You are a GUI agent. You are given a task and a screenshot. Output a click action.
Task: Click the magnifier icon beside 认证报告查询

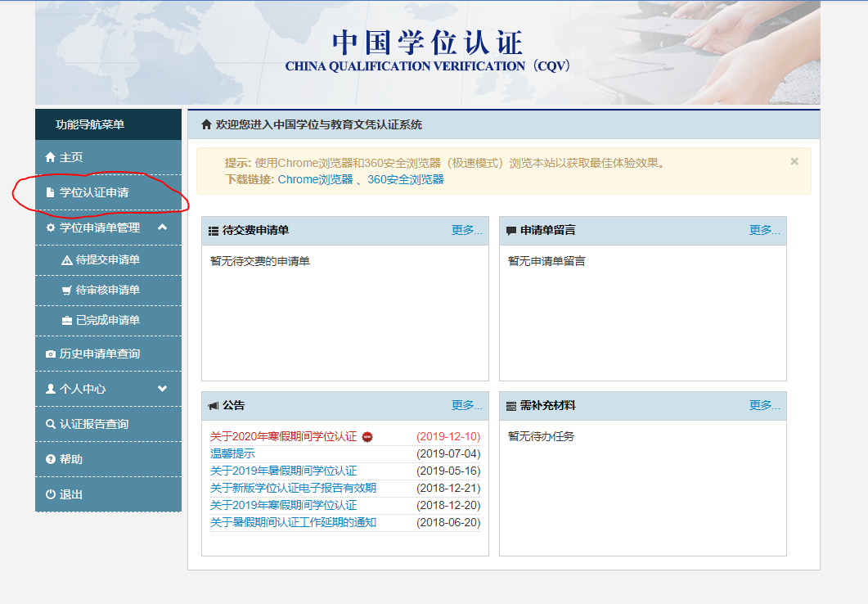[51, 424]
